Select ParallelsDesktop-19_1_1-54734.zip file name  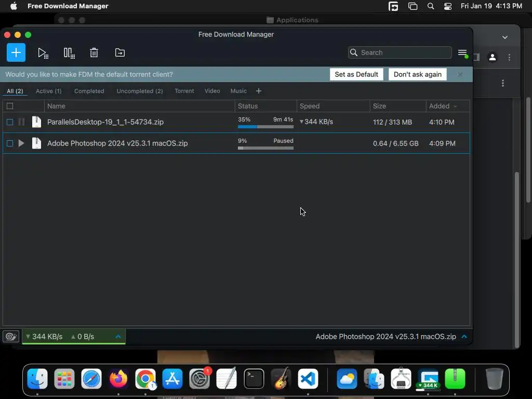(x=105, y=122)
